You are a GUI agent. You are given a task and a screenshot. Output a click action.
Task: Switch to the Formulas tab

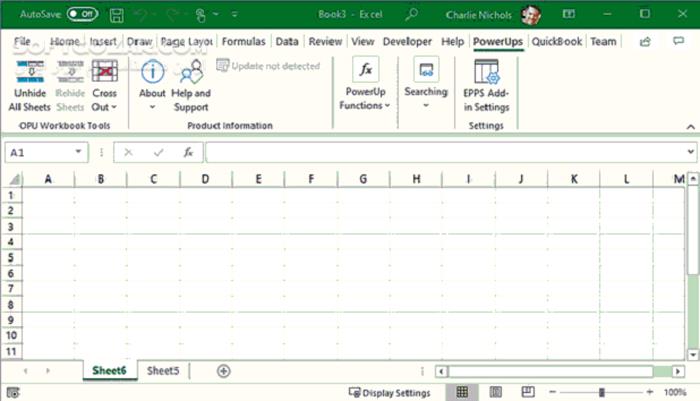coord(243,42)
